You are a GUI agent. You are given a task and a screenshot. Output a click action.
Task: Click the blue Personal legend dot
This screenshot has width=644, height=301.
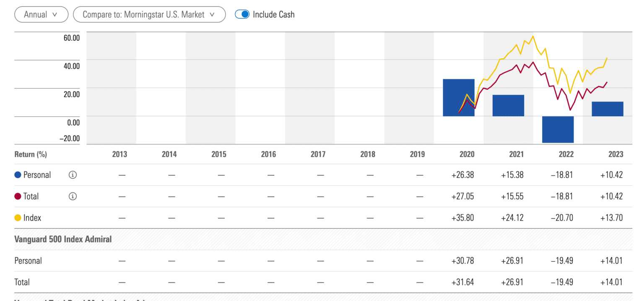pyautogui.click(x=18, y=175)
